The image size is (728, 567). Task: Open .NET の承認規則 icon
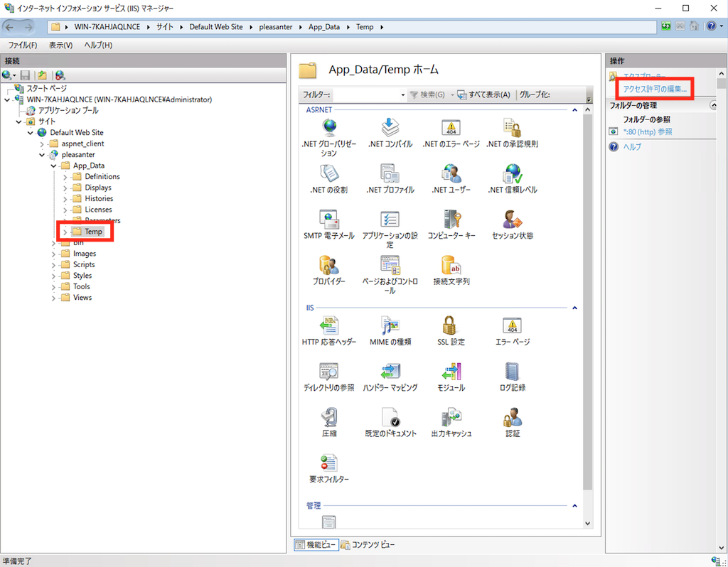(512, 128)
